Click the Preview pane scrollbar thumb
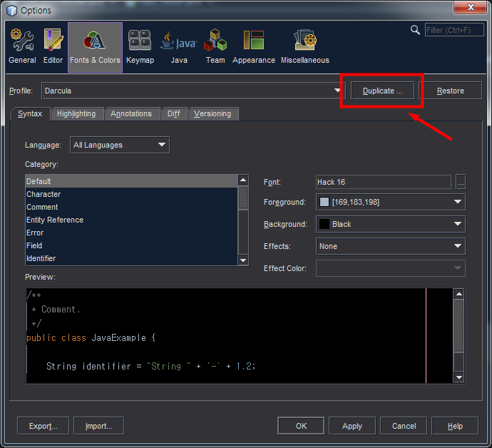The width and height of the screenshot is (492, 448). 459,325
